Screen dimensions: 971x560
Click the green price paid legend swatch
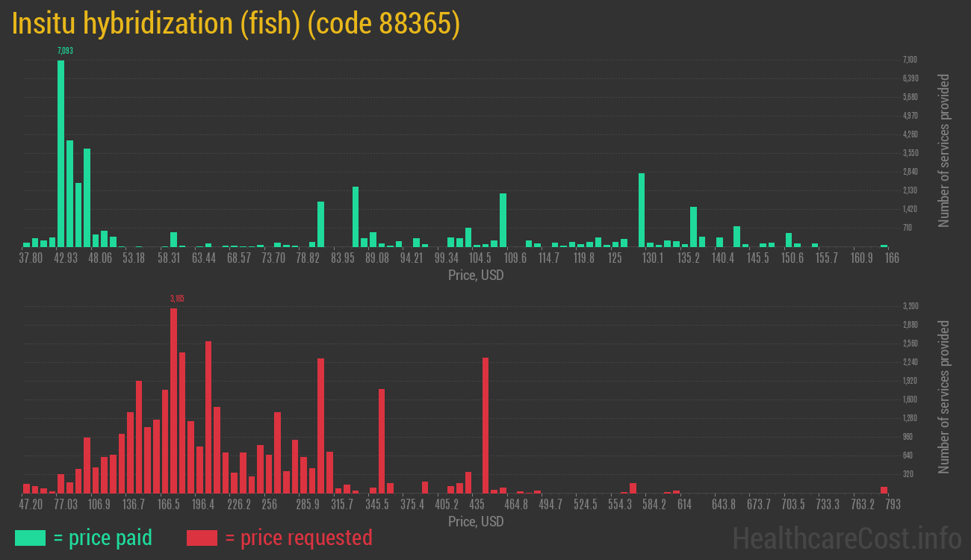click(30, 538)
